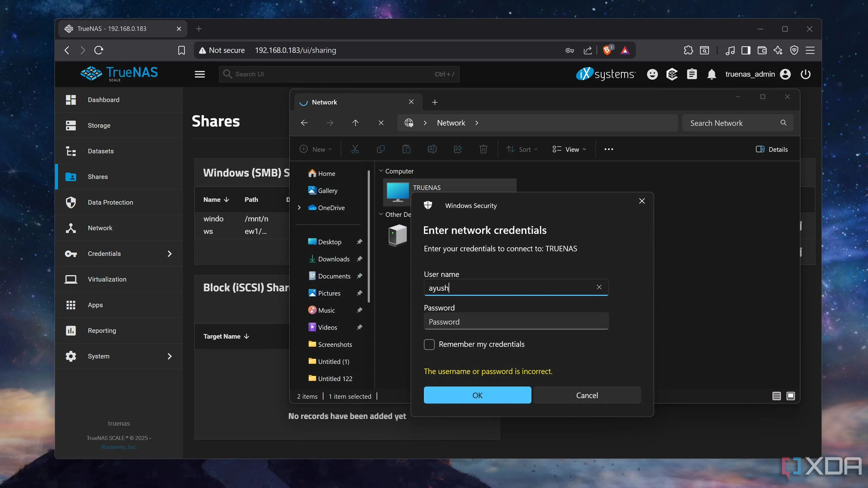868x488 pixels.
Task: Open Storage in the TrueNAS sidebar
Action: [119, 125]
